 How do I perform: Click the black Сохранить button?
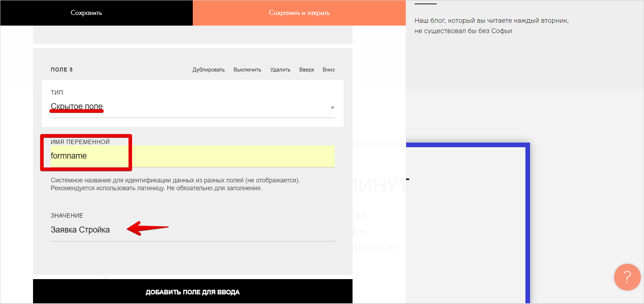click(x=86, y=13)
